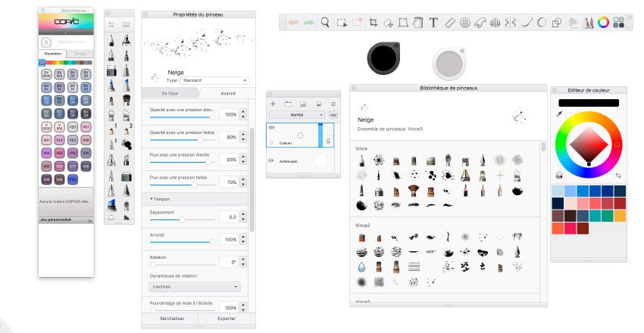Click the Bibliothèque de pinceaux scrollbar
Image resolution: width=644 pixels, height=333 pixels.
pos(543,147)
